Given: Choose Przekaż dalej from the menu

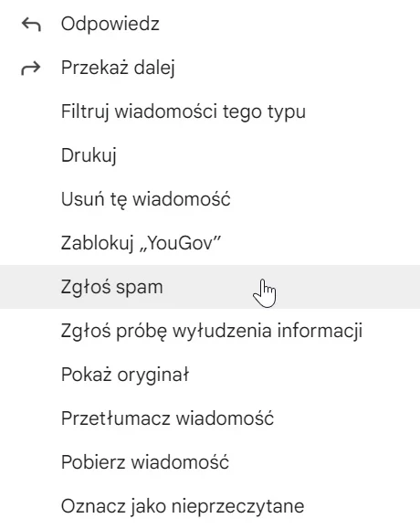Looking at the screenshot, I should click(x=210, y=68).
